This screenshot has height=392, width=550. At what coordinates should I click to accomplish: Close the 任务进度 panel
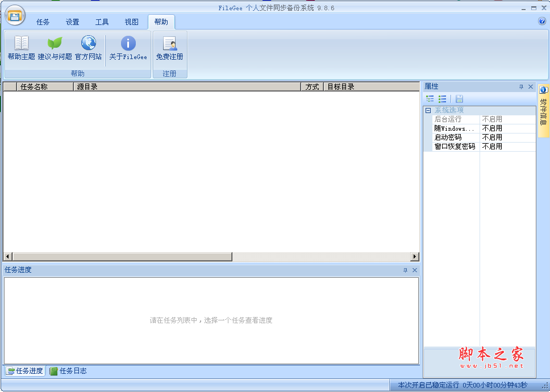tap(415, 270)
